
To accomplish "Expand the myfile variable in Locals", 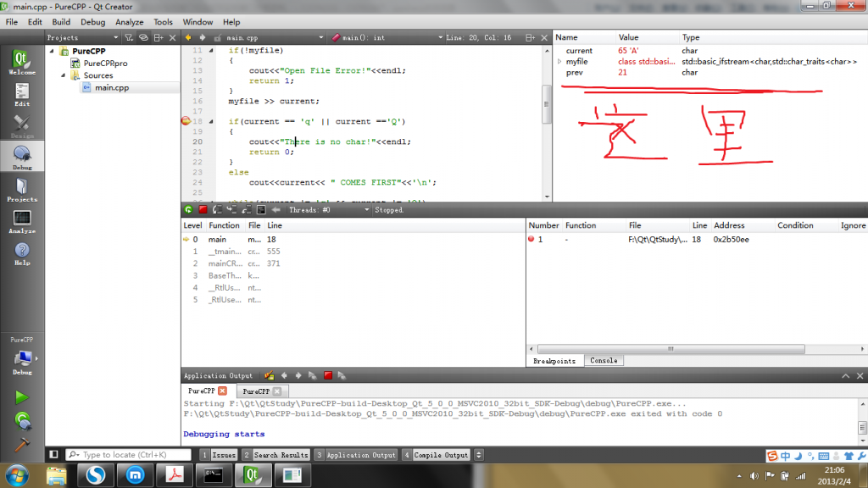I will coord(559,62).
